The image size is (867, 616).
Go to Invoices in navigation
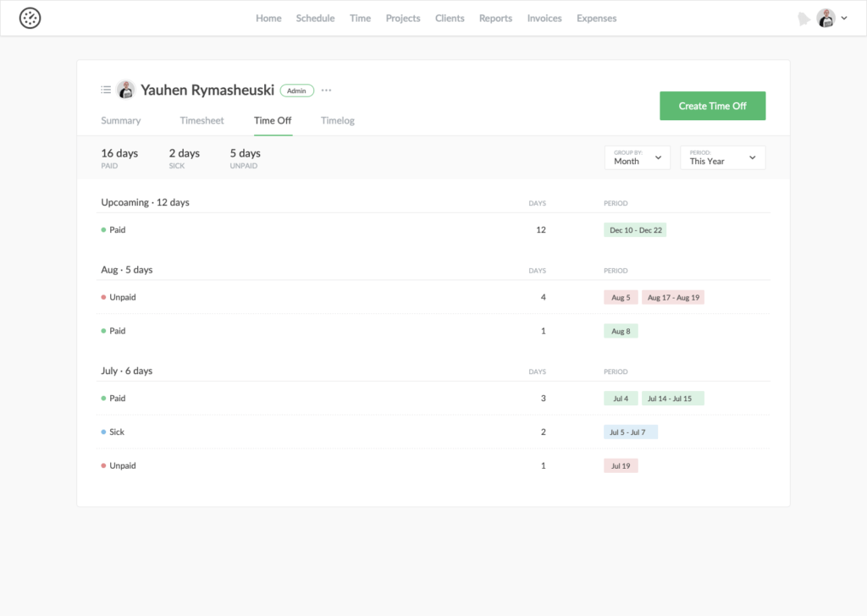(544, 18)
